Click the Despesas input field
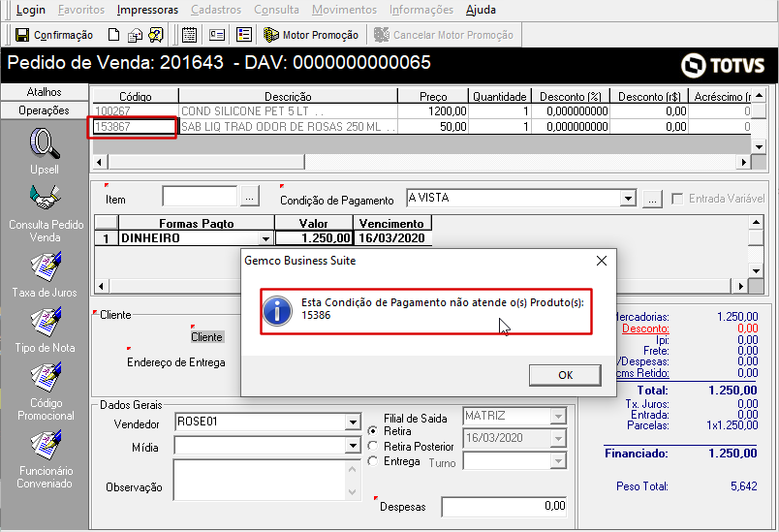Screen dimensions: 779x532 (504, 507)
